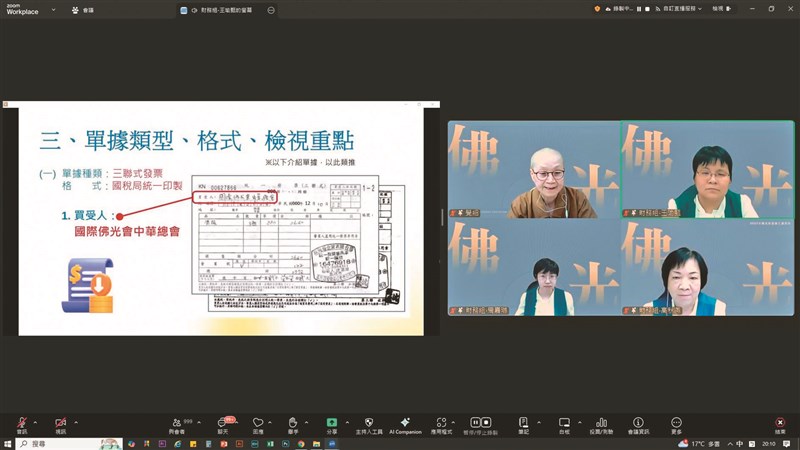The image size is (800, 450).
Task: Open 主持人工具 host tools shield
Action: click(x=369, y=423)
